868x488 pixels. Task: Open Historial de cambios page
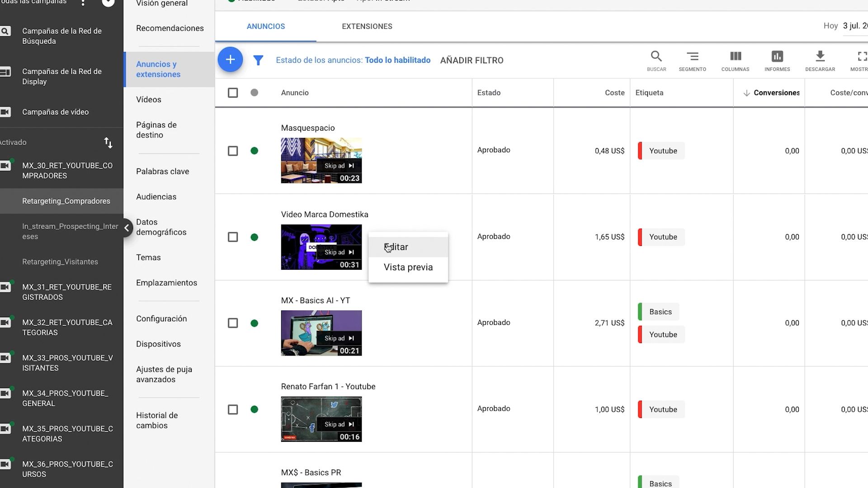pyautogui.click(x=157, y=421)
